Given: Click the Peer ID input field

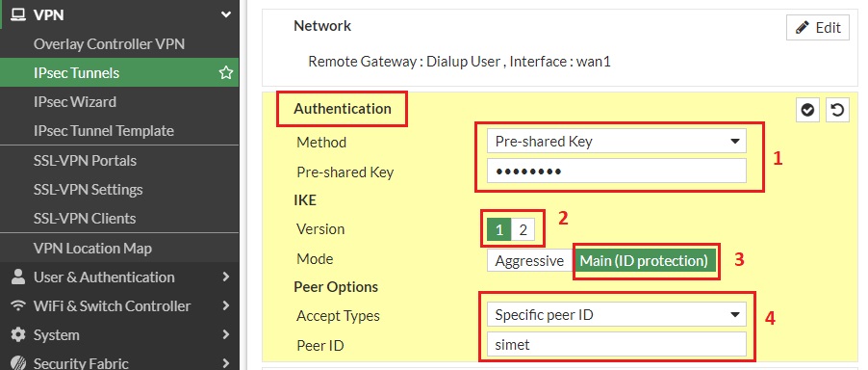Looking at the screenshot, I should pos(617,345).
